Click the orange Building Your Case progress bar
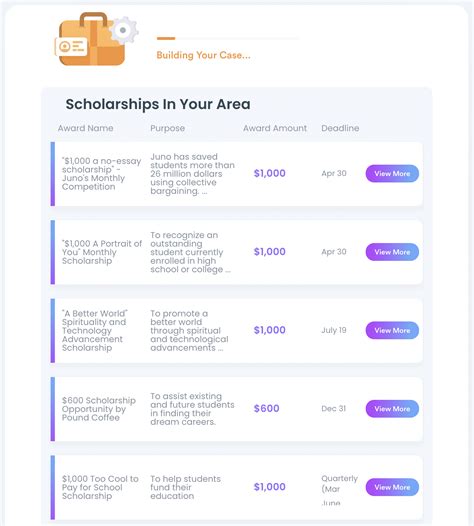Viewport: 474px width, 526px height. [x=228, y=39]
